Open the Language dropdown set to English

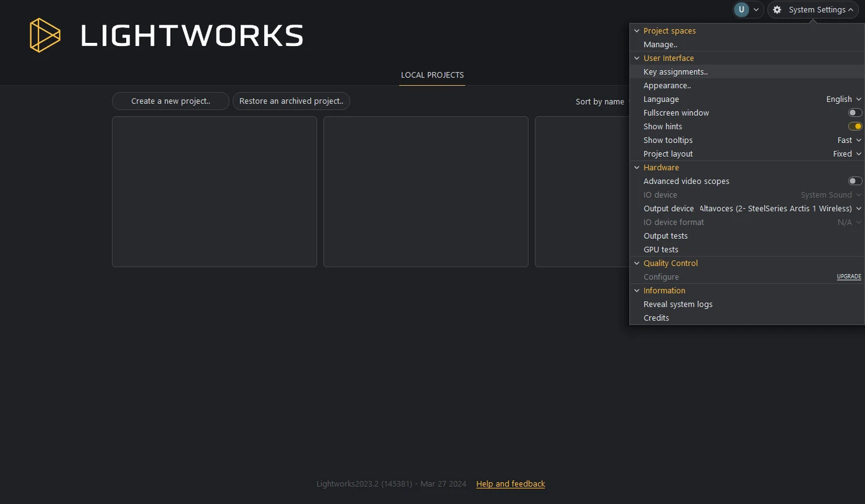coord(844,100)
